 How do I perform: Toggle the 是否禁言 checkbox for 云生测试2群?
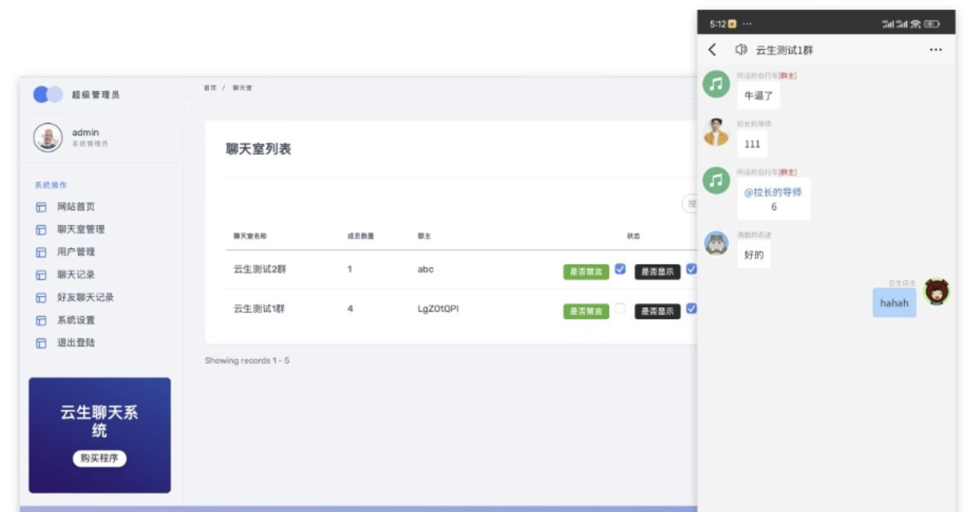pyautogui.click(x=620, y=269)
